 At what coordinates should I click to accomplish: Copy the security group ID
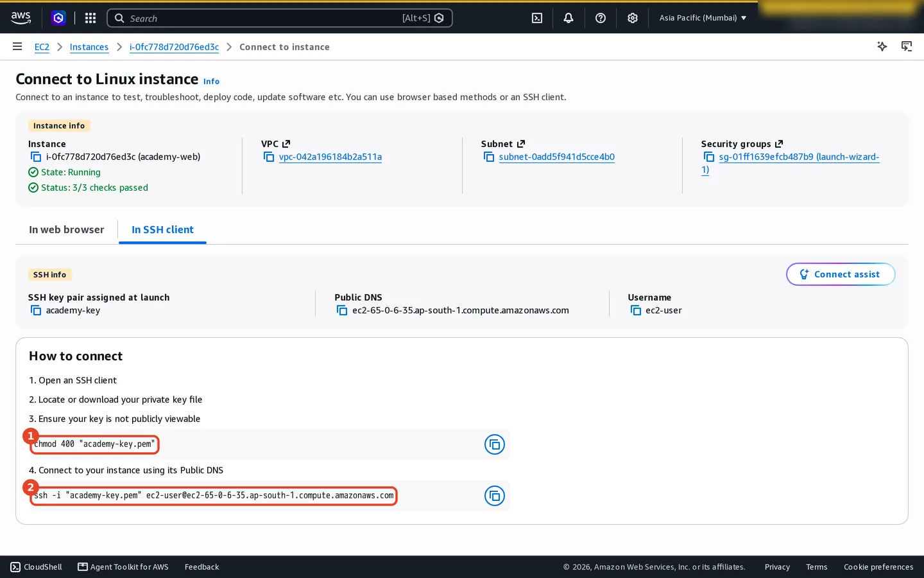(x=709, y=157)
